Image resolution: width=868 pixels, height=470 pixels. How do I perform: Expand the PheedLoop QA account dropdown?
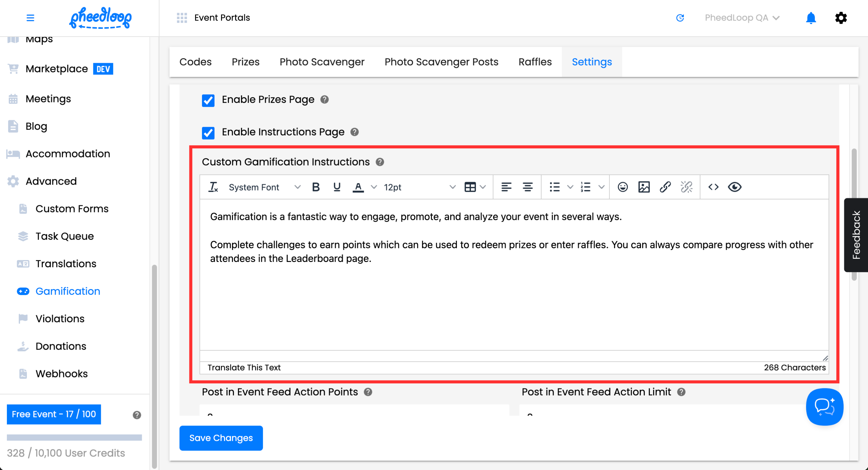[x=741, y=18]
